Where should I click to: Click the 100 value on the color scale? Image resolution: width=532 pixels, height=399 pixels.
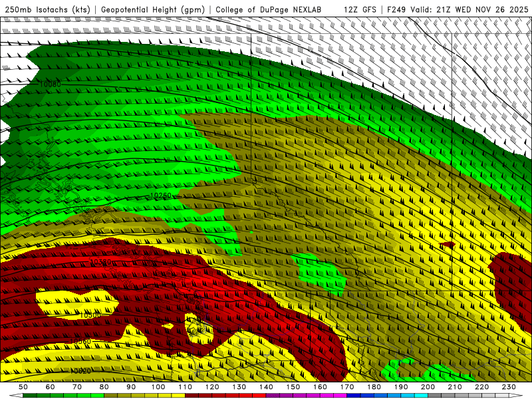coord(158,387)
